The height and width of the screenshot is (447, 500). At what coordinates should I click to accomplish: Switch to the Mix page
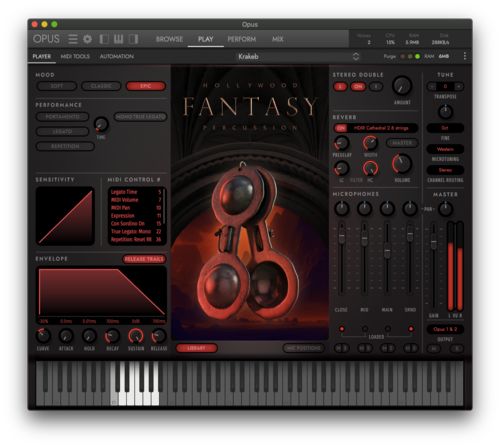click(x=277, y=39)
